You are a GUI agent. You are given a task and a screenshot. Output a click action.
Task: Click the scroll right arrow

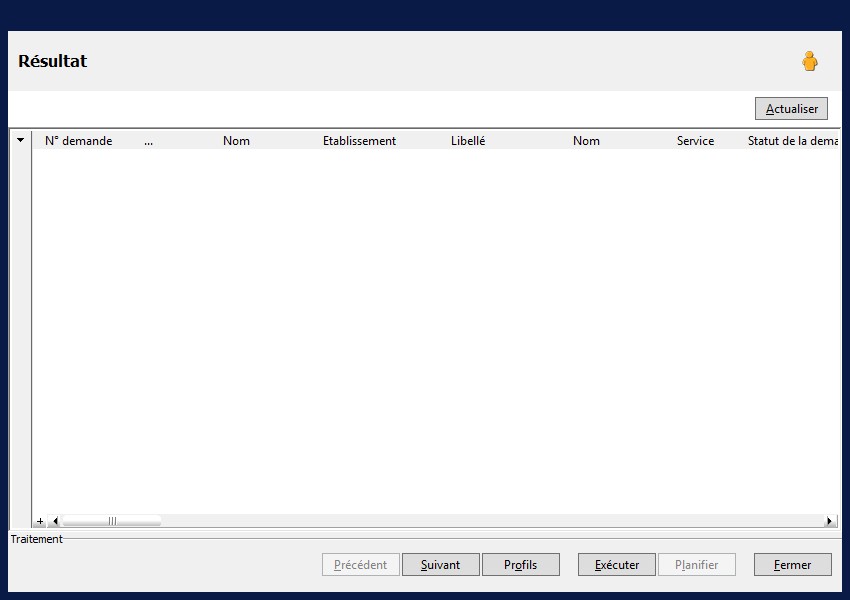click(x=829, y=521)
